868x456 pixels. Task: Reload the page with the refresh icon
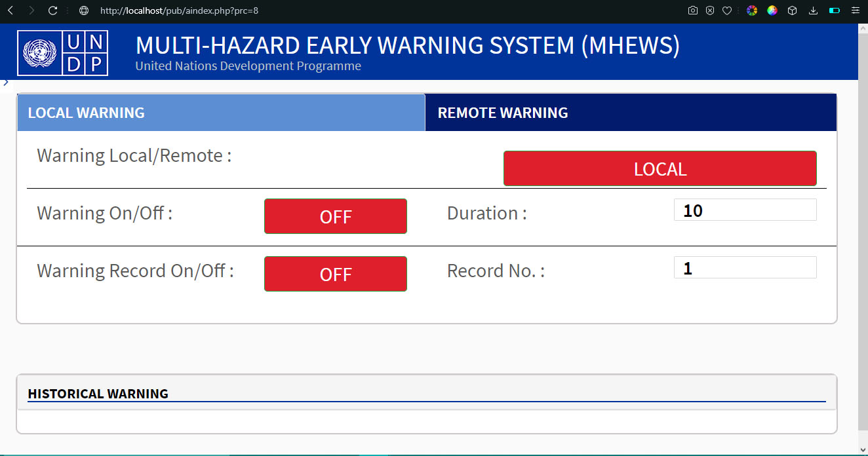53,10
